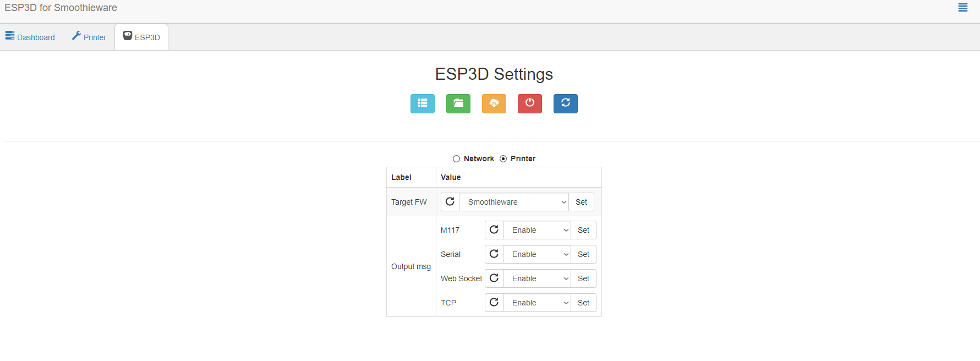This screenshot has height=361, width=980.
Task: Reload the Web Socket output value
Action: point(494,278)
